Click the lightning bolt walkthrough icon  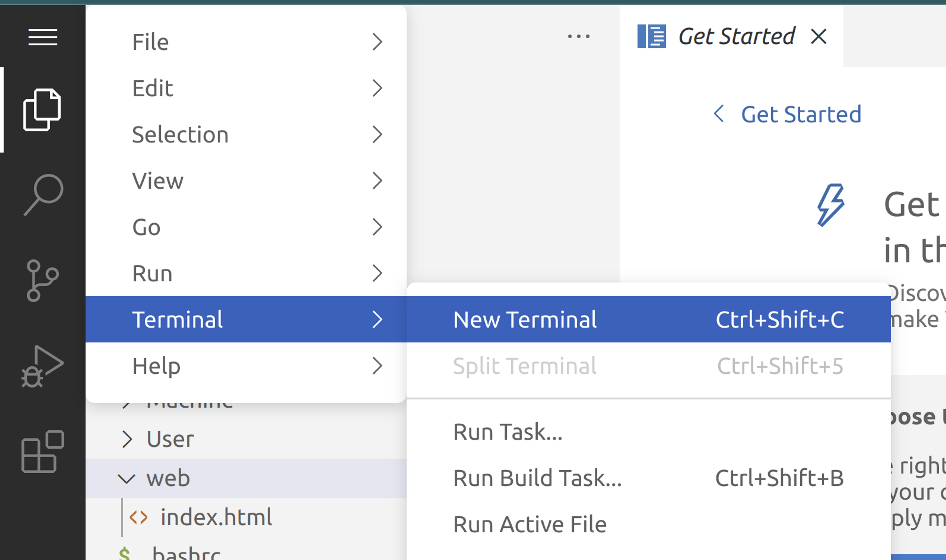pyautogui.click(x=830, y=205)
